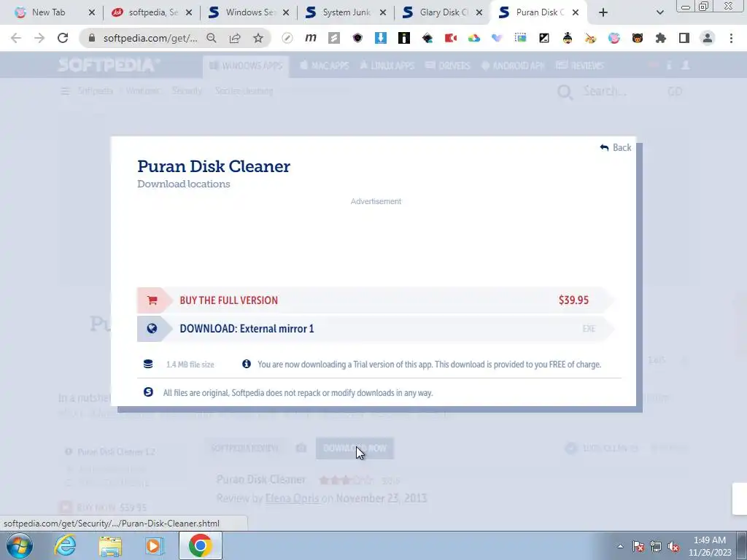Screen dimensions: 747x560
Task: Click the SOFTPEDIA REVIEW button
Action: (x=244, y=448)
